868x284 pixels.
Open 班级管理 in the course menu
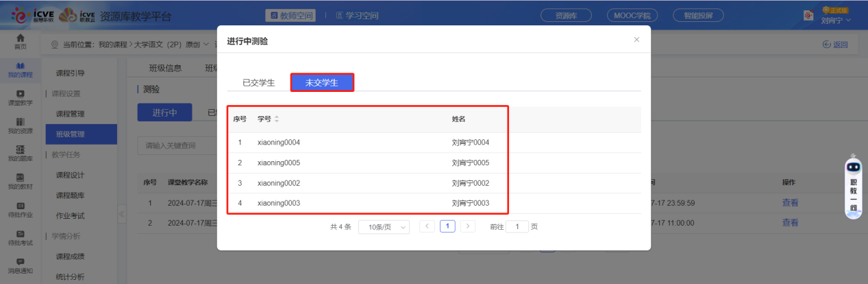pyautogui.click(x=71, y=134)
